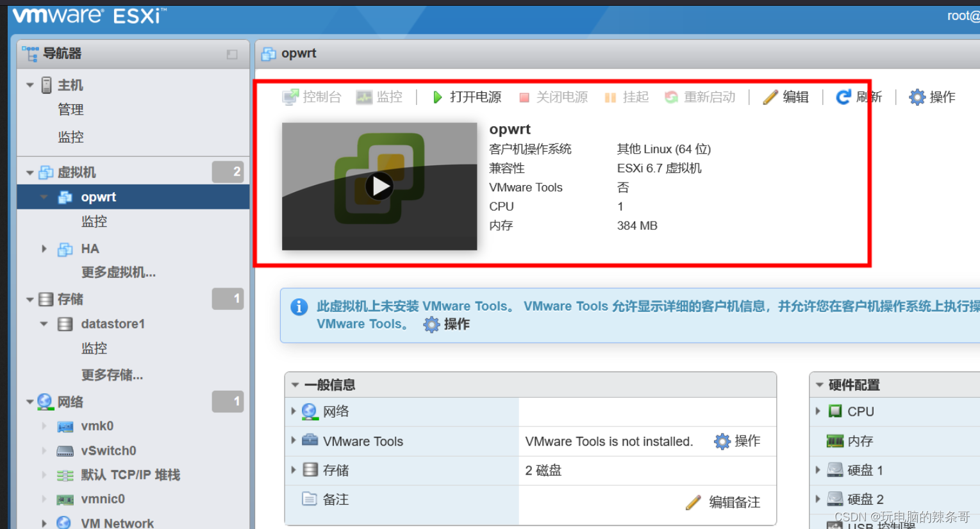Screen dimensions: 980x529
Task: Collapse the datastore1 tree node
Action: pyautogui.click(x=44, y=324)
